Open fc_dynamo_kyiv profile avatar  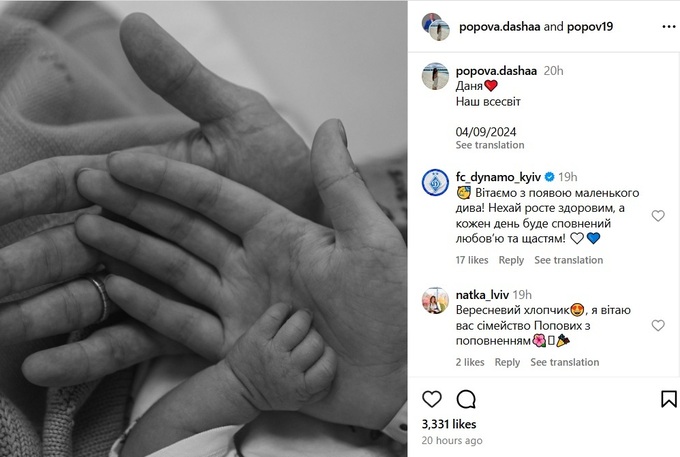click(x=435, y=182)
